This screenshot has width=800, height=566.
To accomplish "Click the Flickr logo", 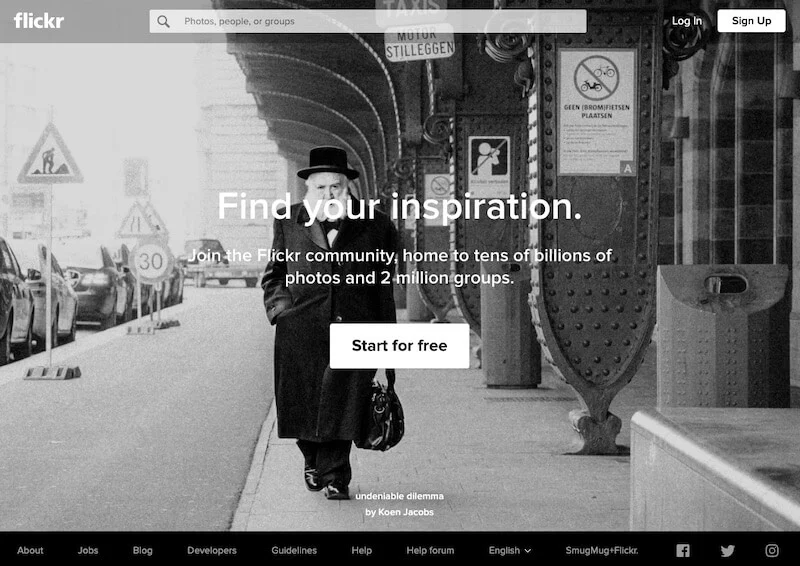I will point(39,21).
